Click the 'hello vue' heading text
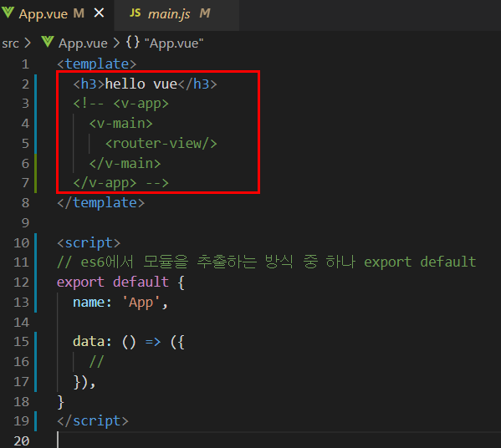This screenshot has height=448, width=501. tap(141, 84)
